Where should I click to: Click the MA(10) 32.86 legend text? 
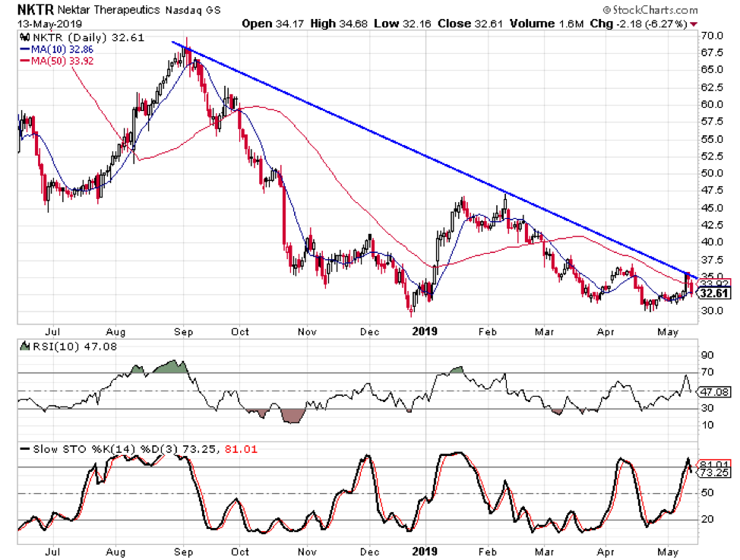[62, 49]
